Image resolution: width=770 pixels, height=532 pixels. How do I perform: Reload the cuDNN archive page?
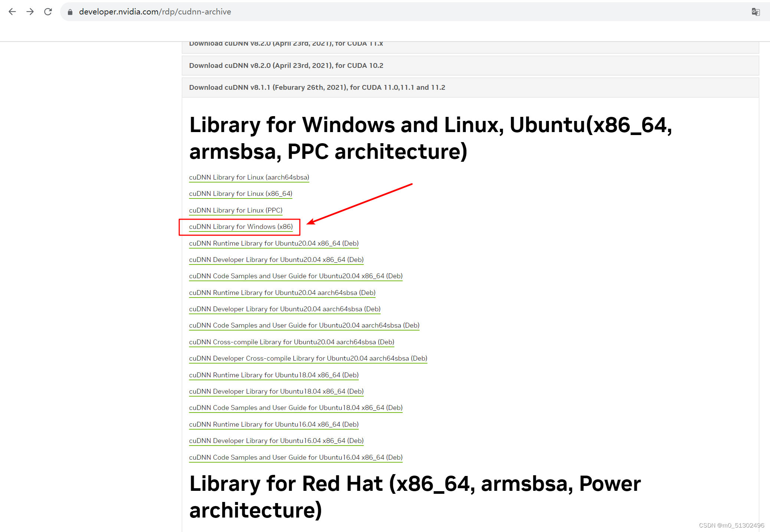pyautogui.click(x=48, y=12)
